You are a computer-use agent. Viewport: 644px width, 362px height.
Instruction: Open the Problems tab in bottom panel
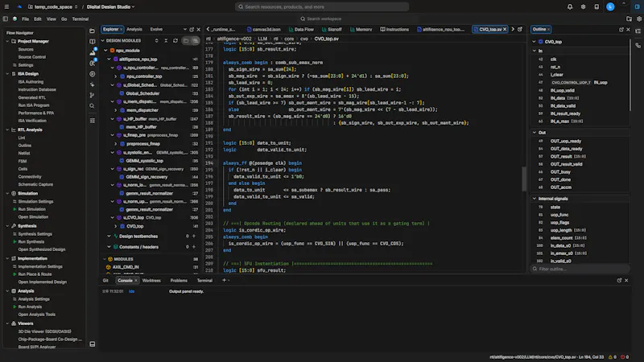pyautogui.click(x=179, y=281)
